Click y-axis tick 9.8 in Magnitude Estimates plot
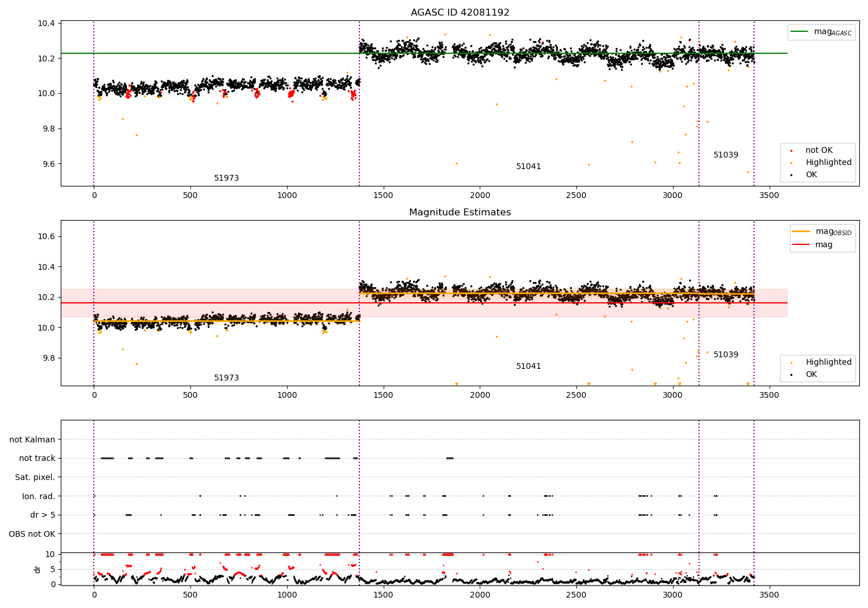This screenshot has width=868, height=608. (48, 358)
